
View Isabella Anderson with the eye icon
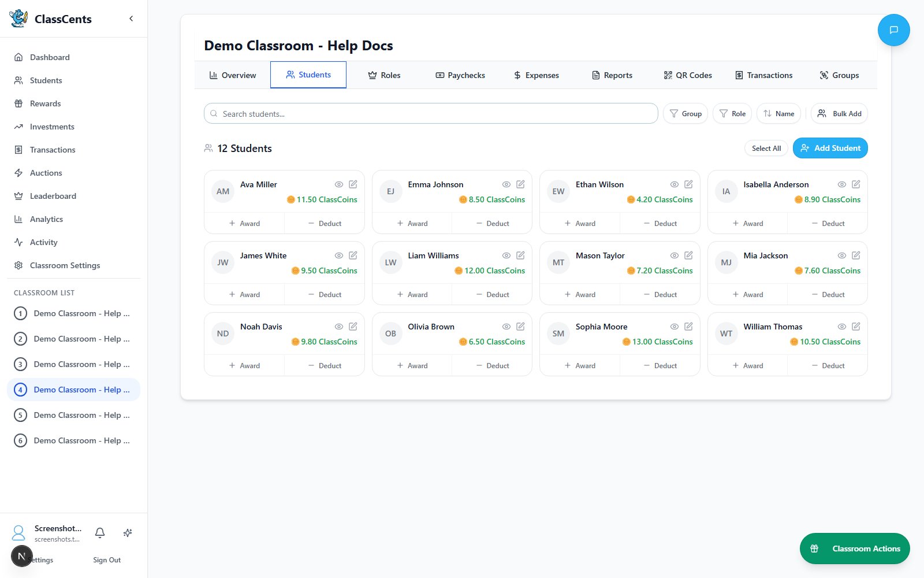(842, 184)
